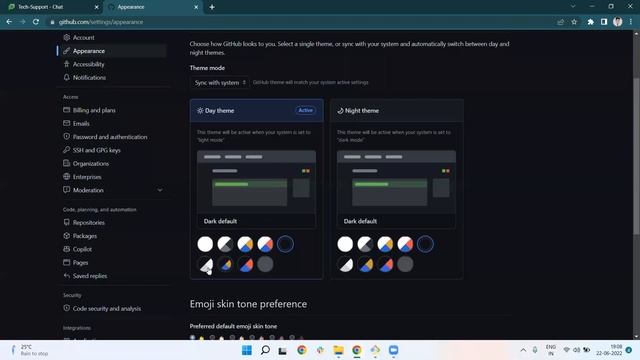Image resolution: width=640 pixels, height=360 pixels.
Task: Pick Dark Tritanopia swatch in Night theme
Action: pos(385,264)
